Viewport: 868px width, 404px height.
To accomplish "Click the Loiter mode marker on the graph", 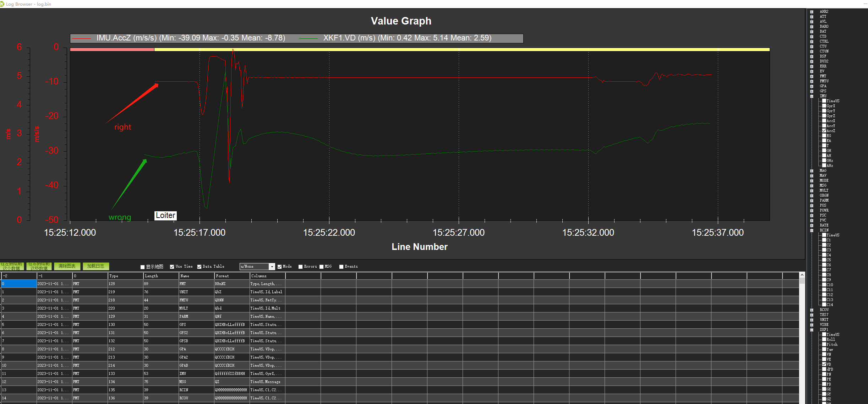I will 165,215.
